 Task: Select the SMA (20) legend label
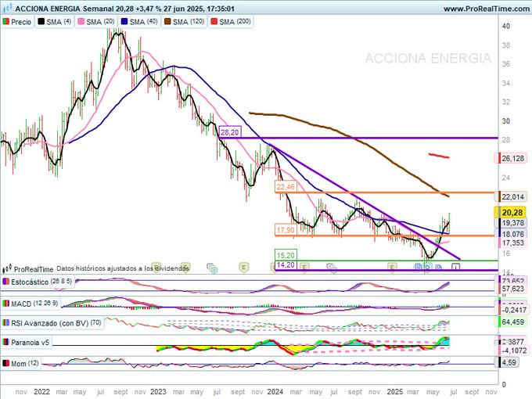100,22
